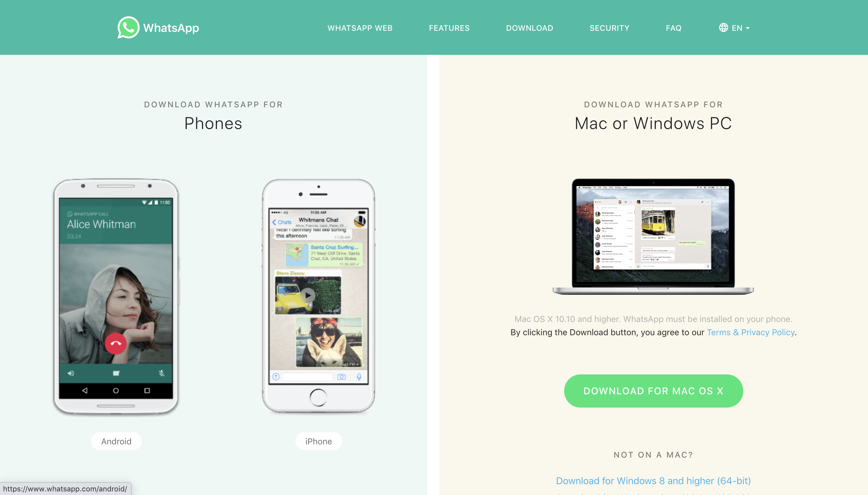Click the FEATURES navigation tab
The width and height of the screenshot is (868, 495).
tap(449, 27)
